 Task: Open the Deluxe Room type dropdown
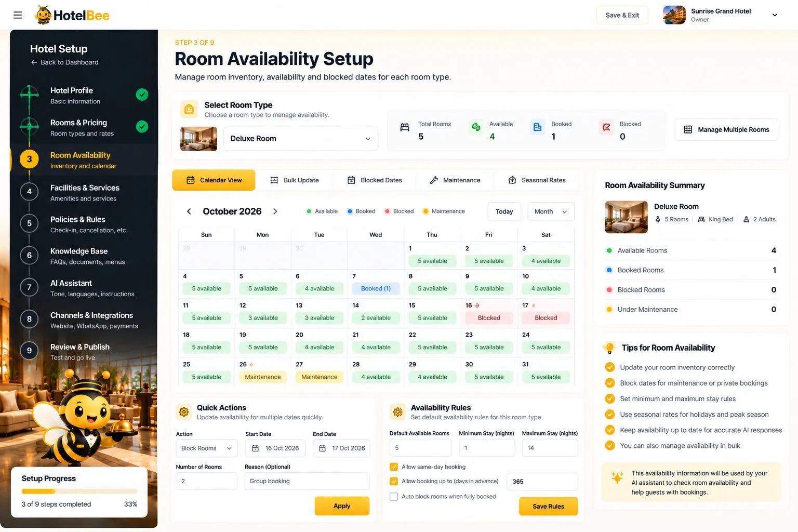(x=301, y=139)
